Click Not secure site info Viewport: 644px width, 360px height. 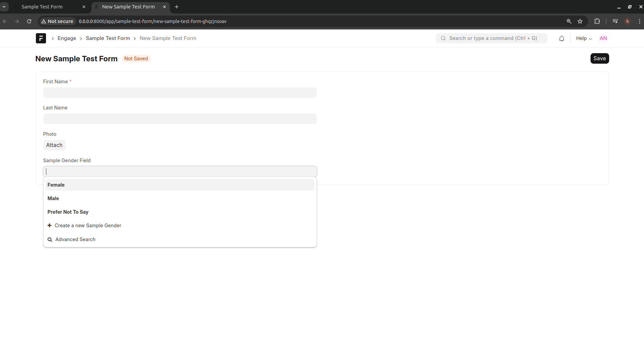57,21
